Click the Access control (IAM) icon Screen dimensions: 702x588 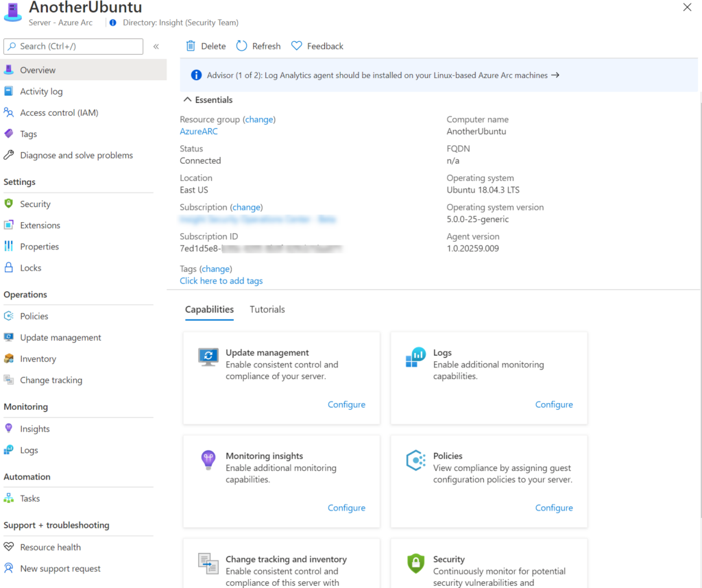(x=8, y=112)
